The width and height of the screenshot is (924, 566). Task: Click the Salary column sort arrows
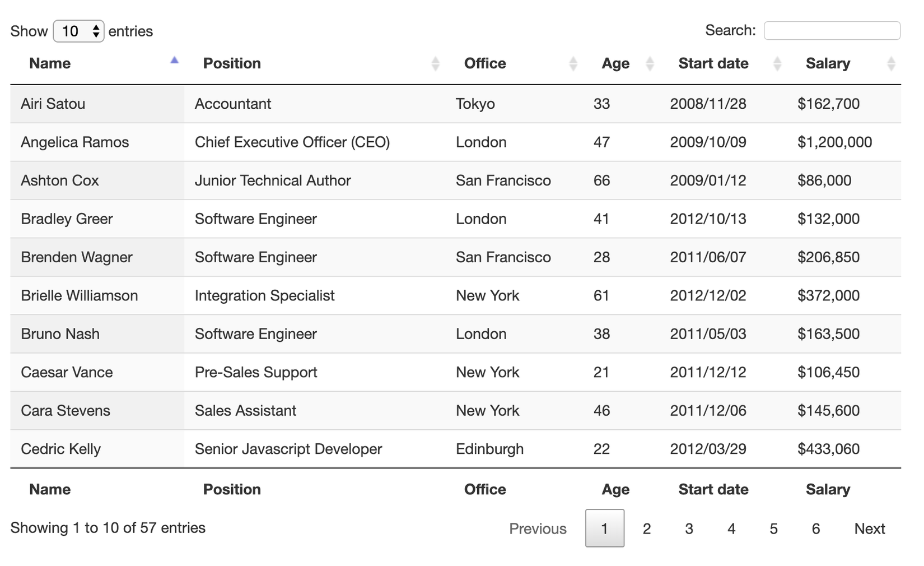click(891, 64)
